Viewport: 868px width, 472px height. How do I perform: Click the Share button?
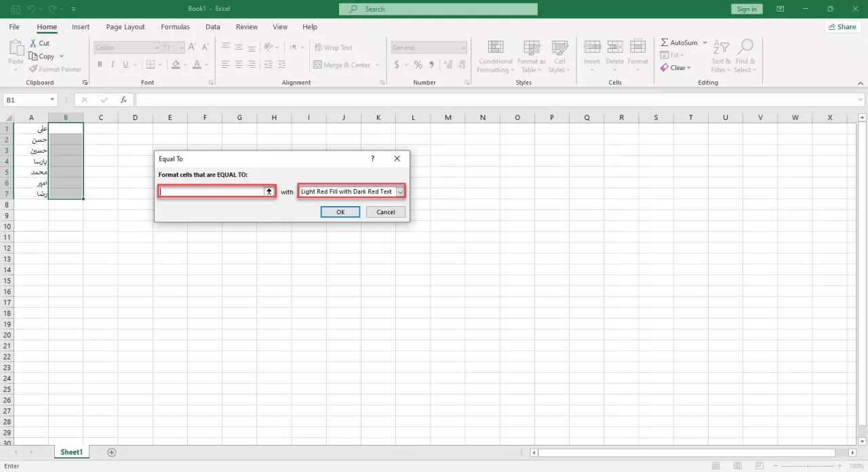click(842, 27)
